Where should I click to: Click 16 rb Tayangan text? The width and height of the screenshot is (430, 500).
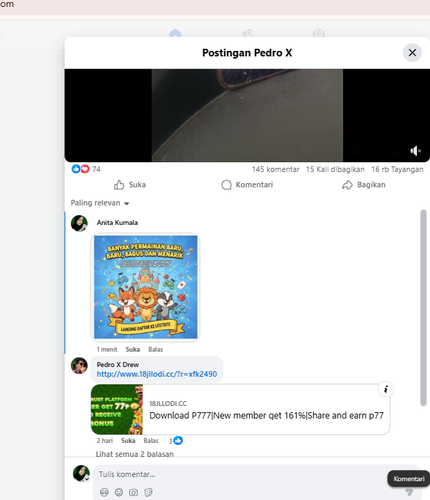397,169
